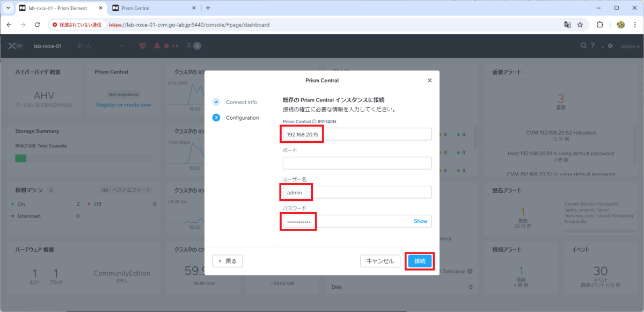Open the cluster health heart icon
The image size is (644, 312).
[142, 46]
